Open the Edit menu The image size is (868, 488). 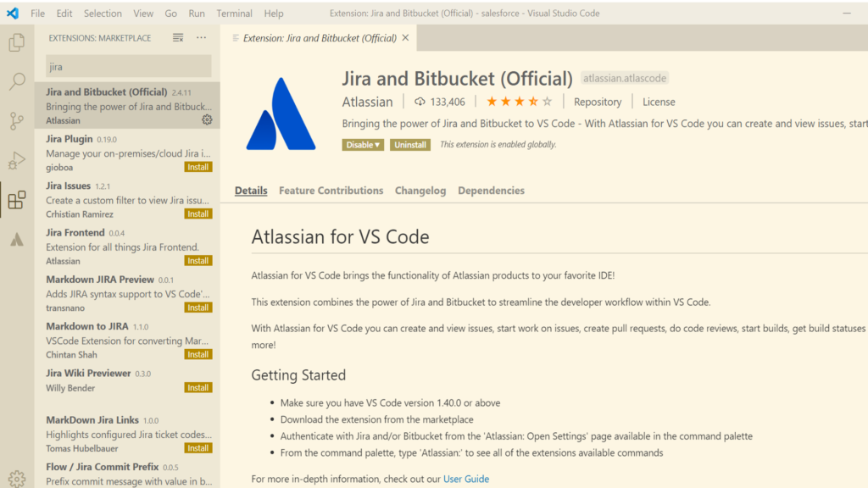tap(64, 14)
